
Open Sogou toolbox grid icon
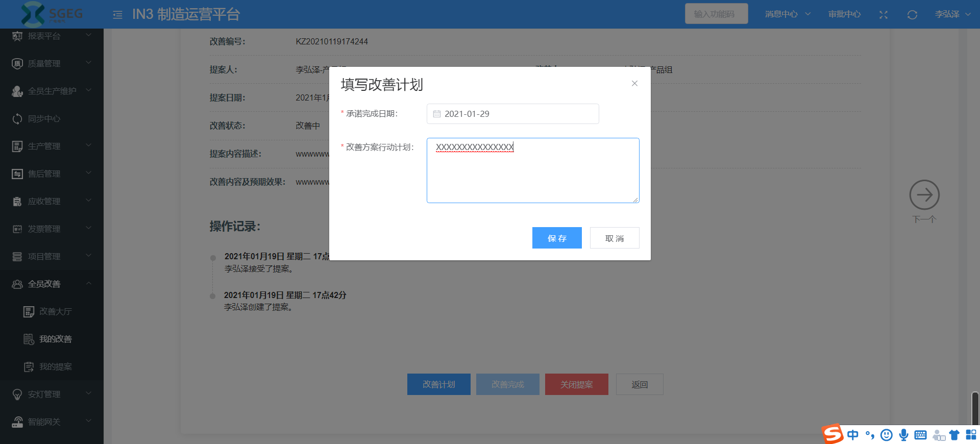[971, 435]
